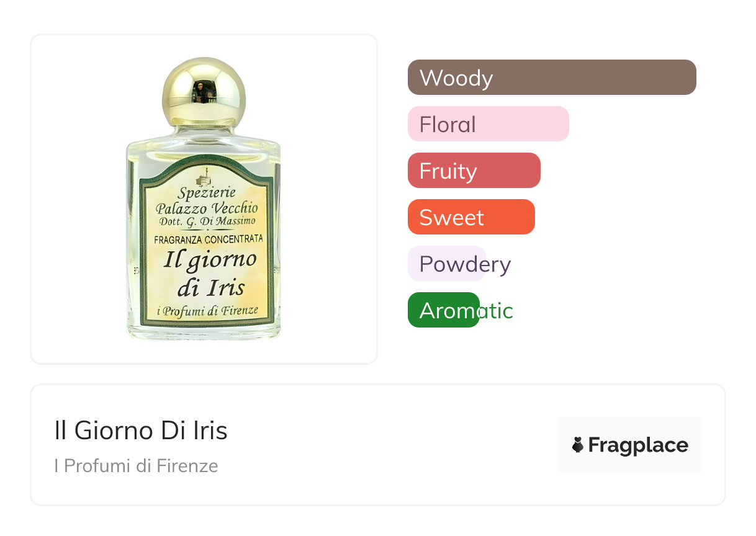The image size is (756, 536).
Task: Open the Il Giorno Di Iris title
Action: tap(141, 431)
